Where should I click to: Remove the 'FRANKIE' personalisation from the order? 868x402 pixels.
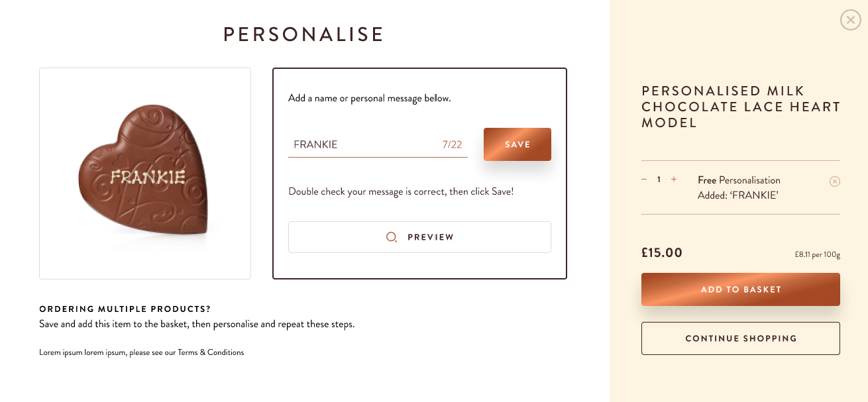pyautogui.click(x=835, y=181)
